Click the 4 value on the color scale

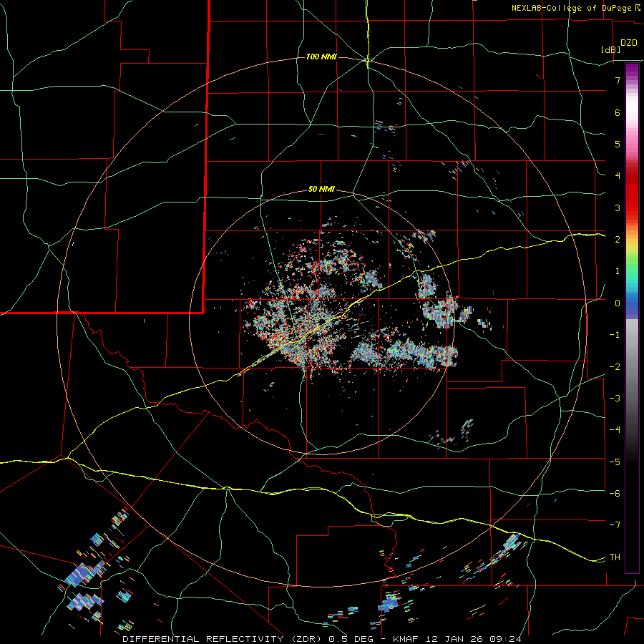[618, 176]
